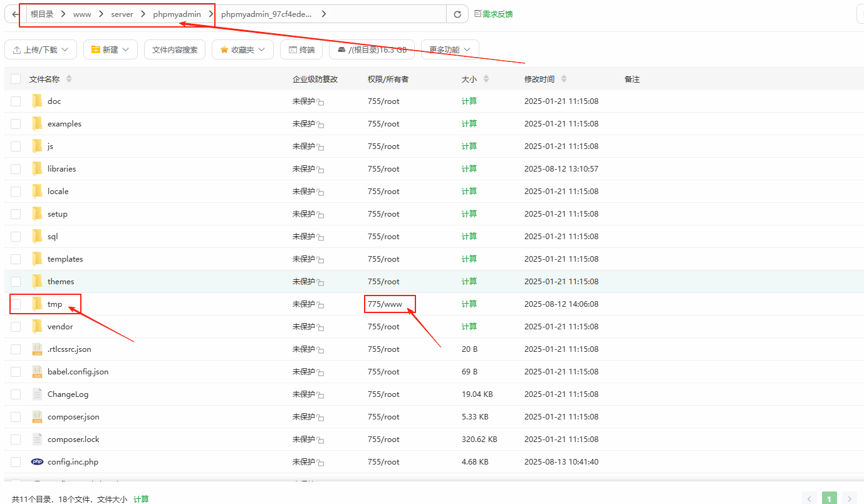Click 计算 link beside 文件大小 footer
This screenshot has height=504, width=864.
(141, 499)
